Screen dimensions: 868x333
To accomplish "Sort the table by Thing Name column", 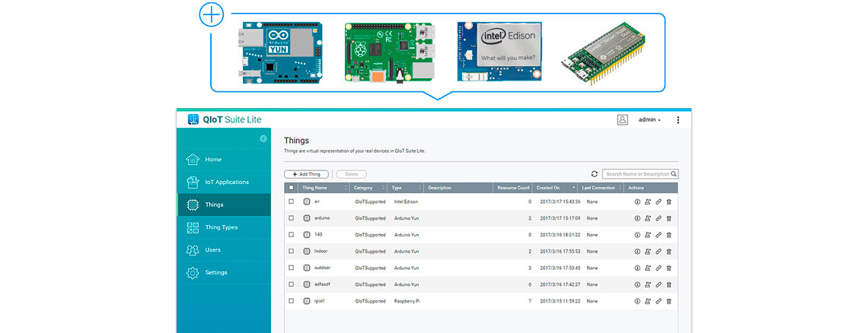I will [x=323, y=187].
